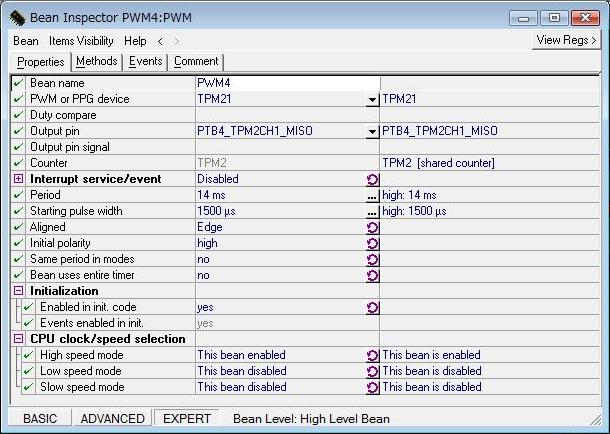The image size is (610, 434).
Task: Click the window resize grip in the corner
Action: [x=596, y=419]
